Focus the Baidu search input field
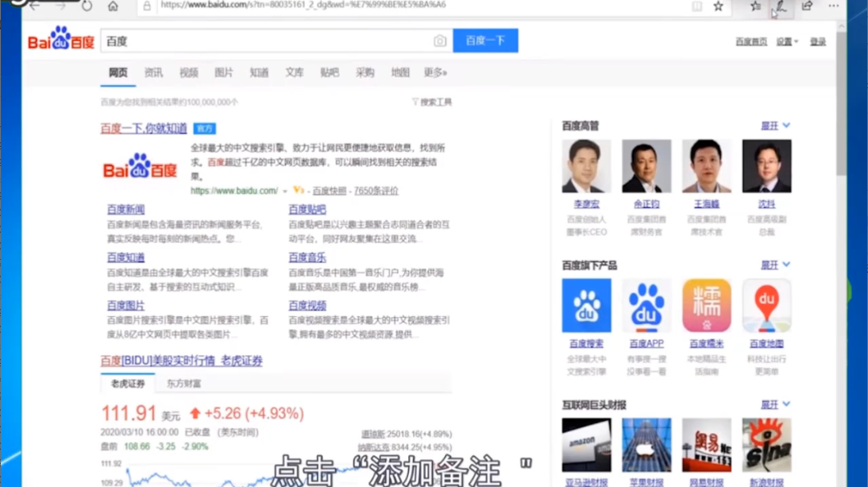 (x=266, y=41)
